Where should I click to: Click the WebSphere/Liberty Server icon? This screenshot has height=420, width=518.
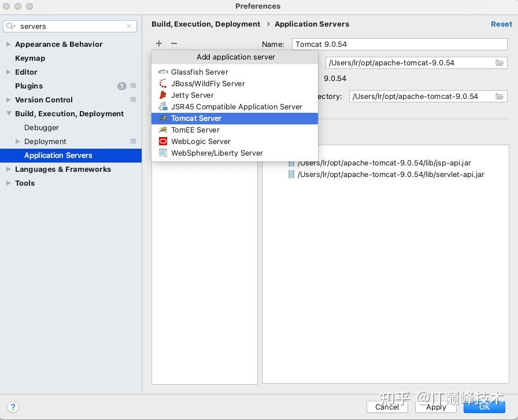tap(163, 153)
